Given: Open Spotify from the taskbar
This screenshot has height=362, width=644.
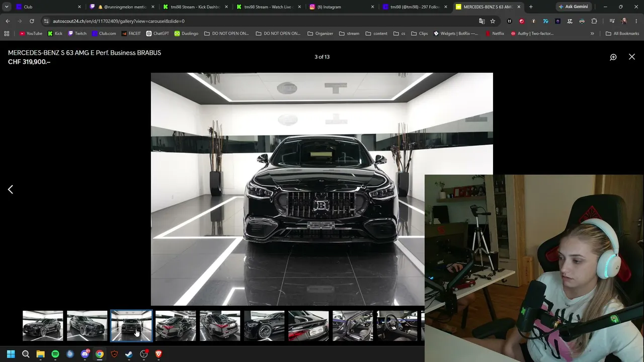Looking at the screenshot, I should pos(55,354).
